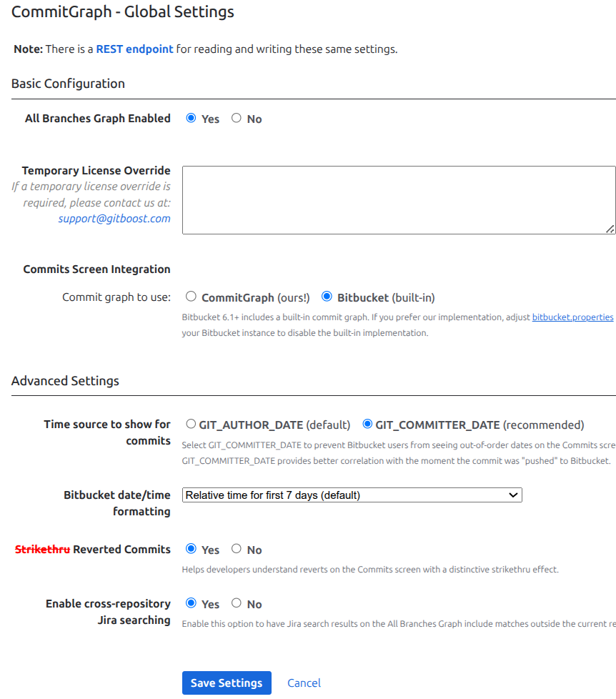Enable Strikethru Reverted Commits with Yes
The width and height of the screenshot is (616, 699).
click(x=191, y=549)
